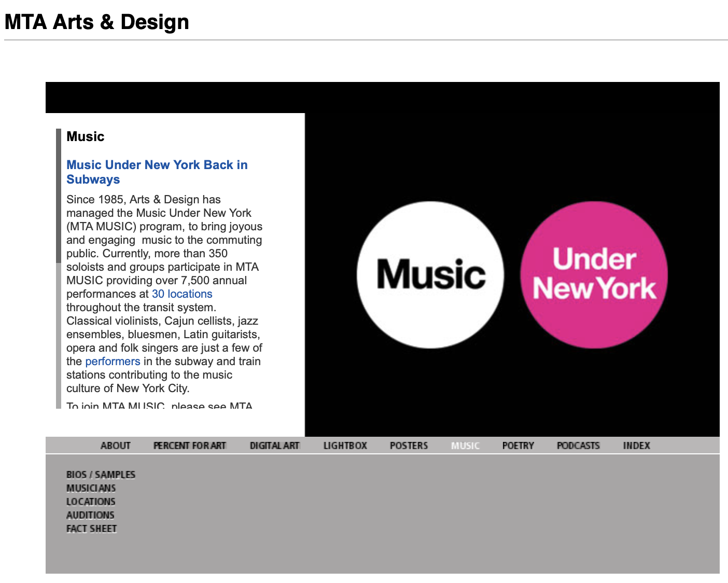
Task: Click the 'culture of New York City.' line
Action: (128, 388)
